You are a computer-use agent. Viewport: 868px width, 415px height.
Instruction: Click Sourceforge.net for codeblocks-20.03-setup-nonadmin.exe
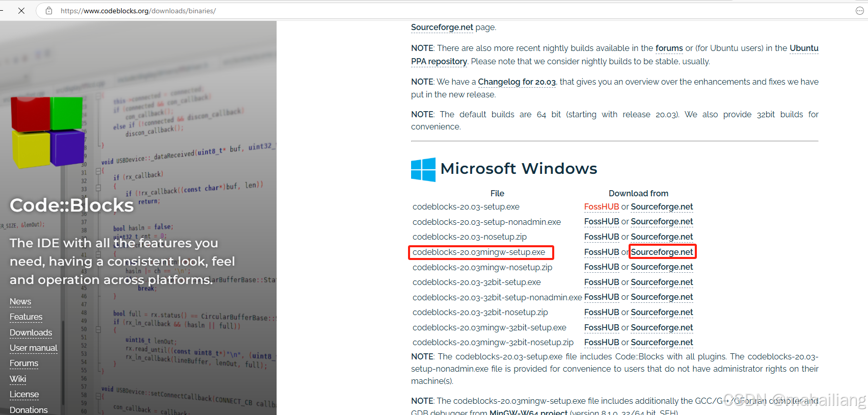click(662, 222)
